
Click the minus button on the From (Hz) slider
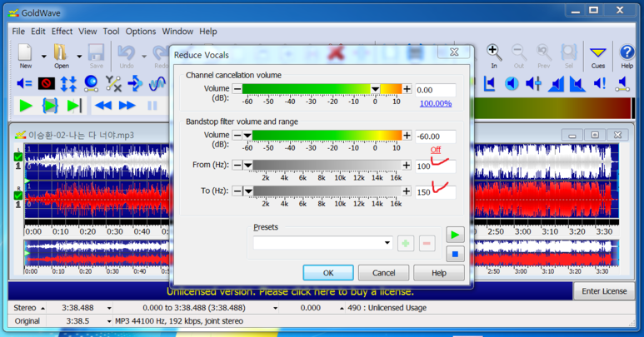pos(237,166)
